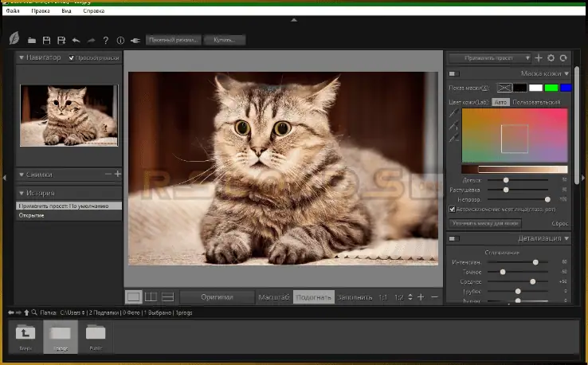Image resolution: width=588 pixels, height=365 pixels.
Task: Open a file with the folder icon
Action: tap(32, 40)
